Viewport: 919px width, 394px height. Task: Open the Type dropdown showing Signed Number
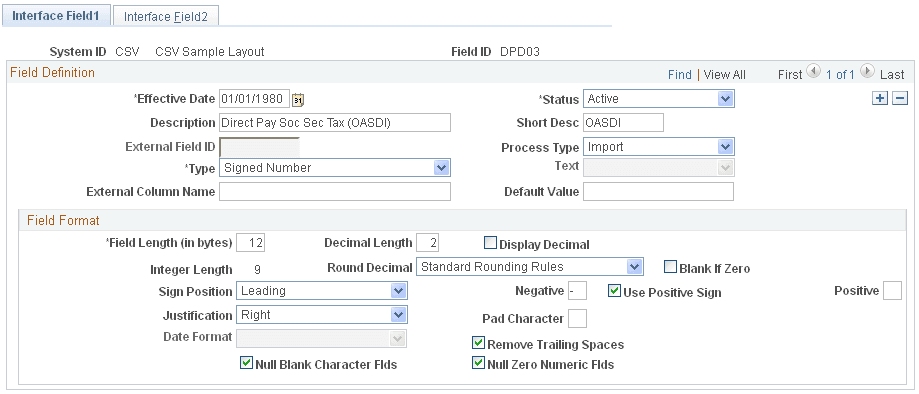335,168
